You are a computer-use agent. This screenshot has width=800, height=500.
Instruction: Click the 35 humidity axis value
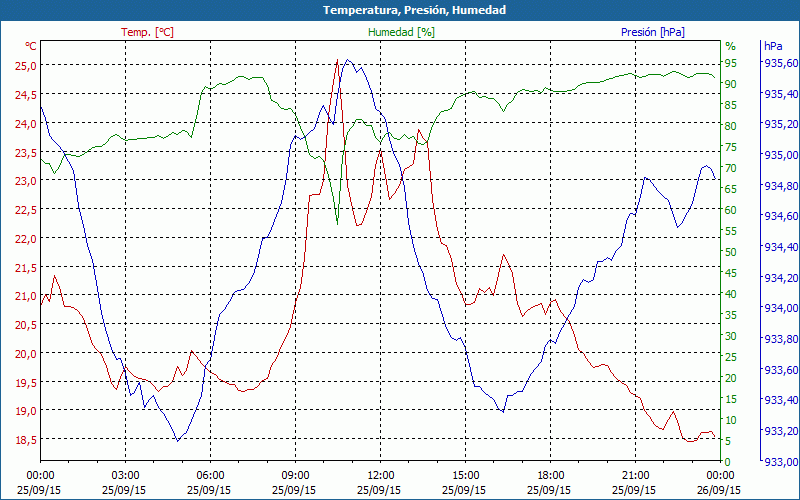click(x=731, y=315)
